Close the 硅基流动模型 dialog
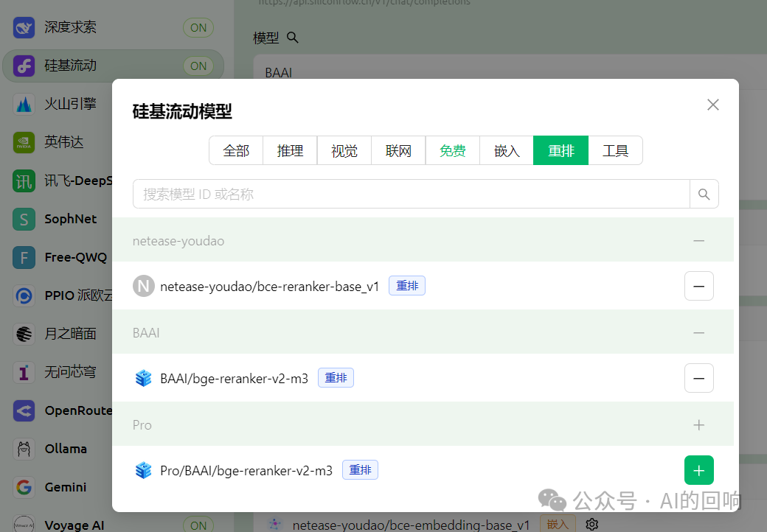 [712, 105]
